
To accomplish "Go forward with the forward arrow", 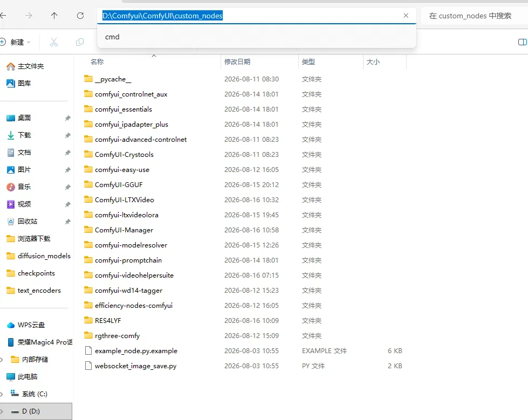I will tap(29, 16).
